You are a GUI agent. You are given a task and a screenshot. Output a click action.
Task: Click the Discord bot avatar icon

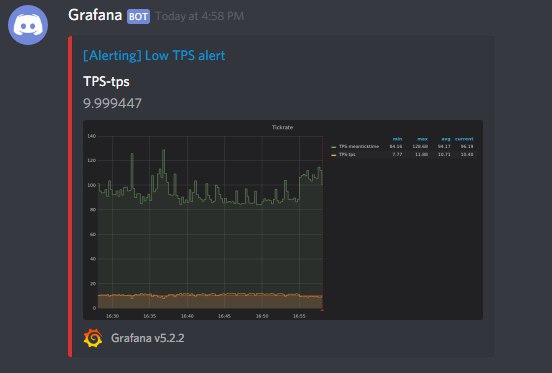click(28, 25)
